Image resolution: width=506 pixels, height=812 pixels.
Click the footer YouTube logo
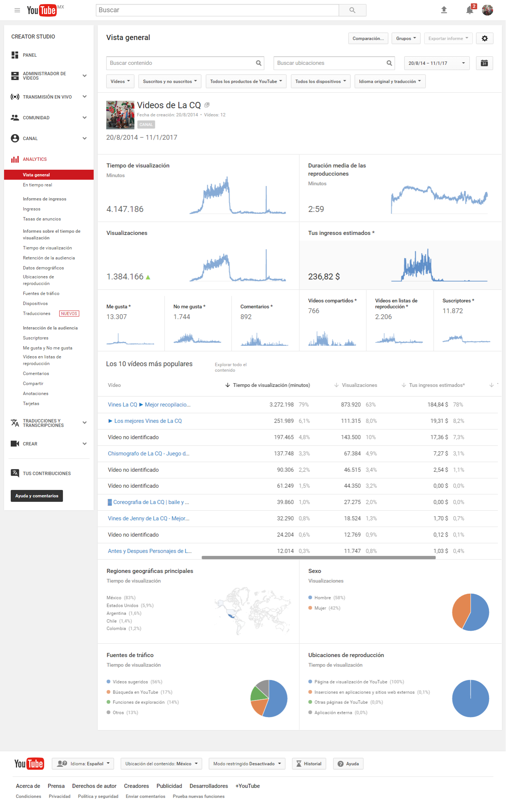point(29,764)
